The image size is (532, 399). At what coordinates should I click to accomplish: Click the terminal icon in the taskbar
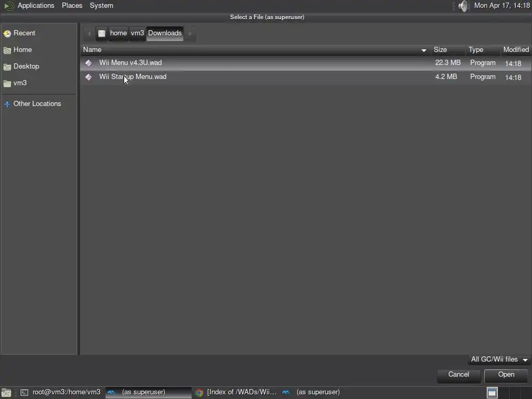24,393
